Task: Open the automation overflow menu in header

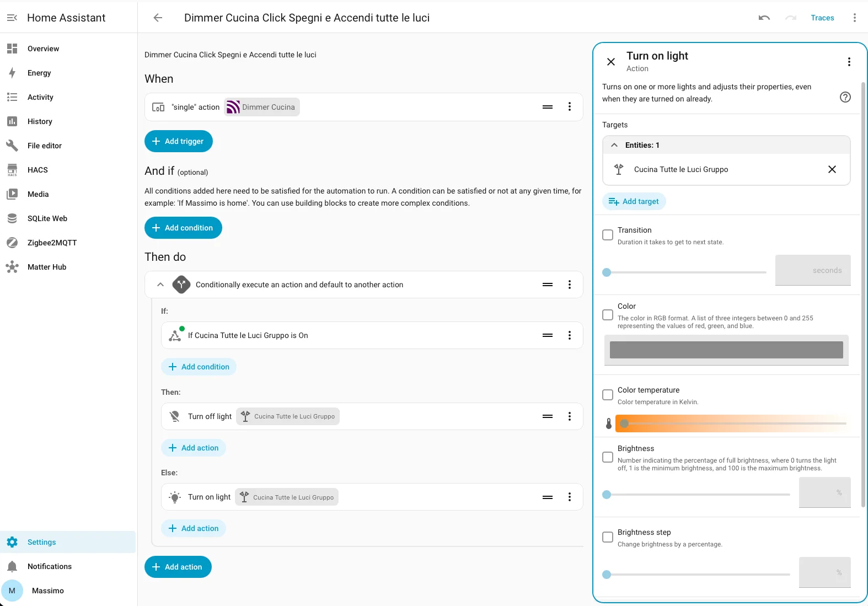Action: 855,18
